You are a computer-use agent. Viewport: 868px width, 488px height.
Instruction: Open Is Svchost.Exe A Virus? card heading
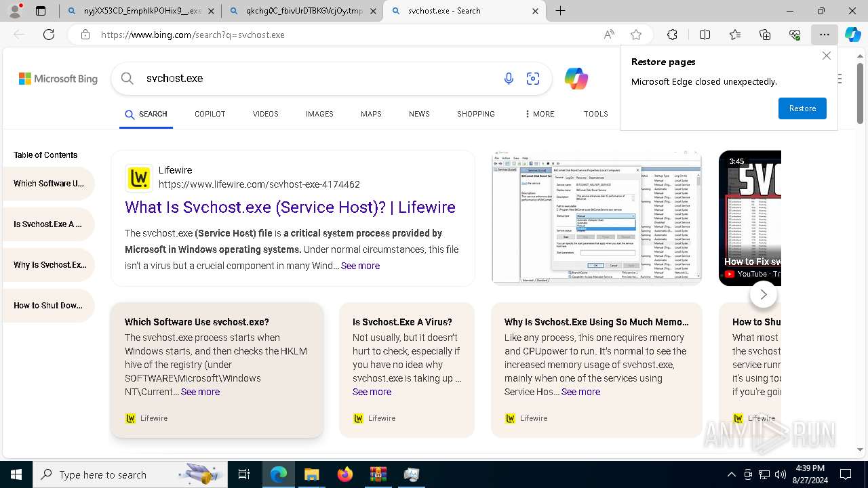(x=402, y=322)
